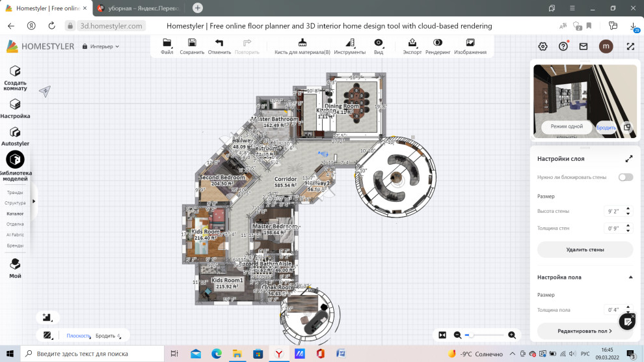The height and width of the screenshot is (362, 644).
Task: Open the Интерьер dropdown
Action: pos(101,47)
